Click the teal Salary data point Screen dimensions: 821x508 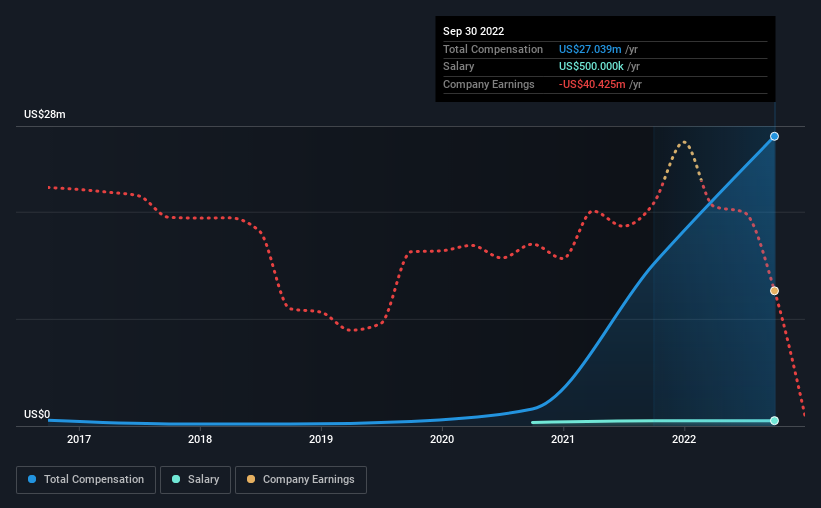click(x=774, y=421)
